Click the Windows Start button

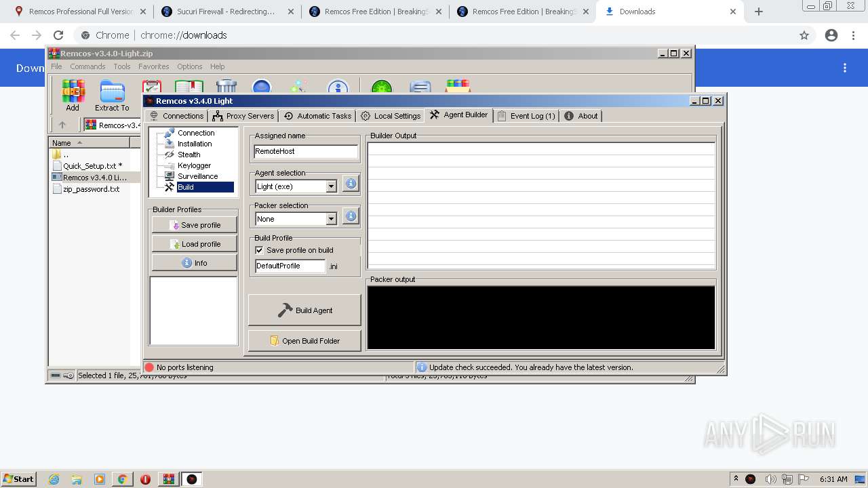click(x=18, y=479)
